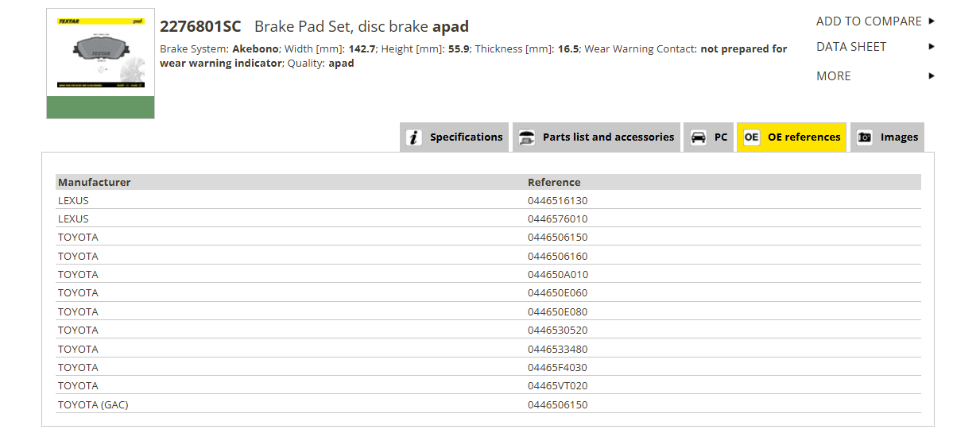Image resolution: width=980 pixels, height=433 pixels.
Task: Click part number 2276801SC title
Action: coord(200,27)
